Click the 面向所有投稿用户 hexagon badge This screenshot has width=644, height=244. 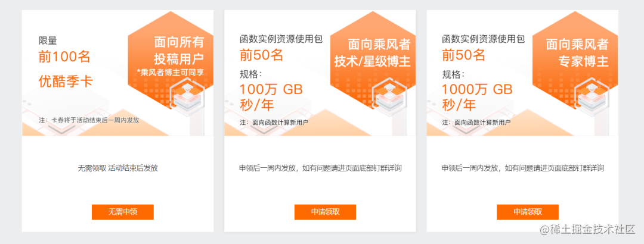pyautogui.click(x=171, y=55)
